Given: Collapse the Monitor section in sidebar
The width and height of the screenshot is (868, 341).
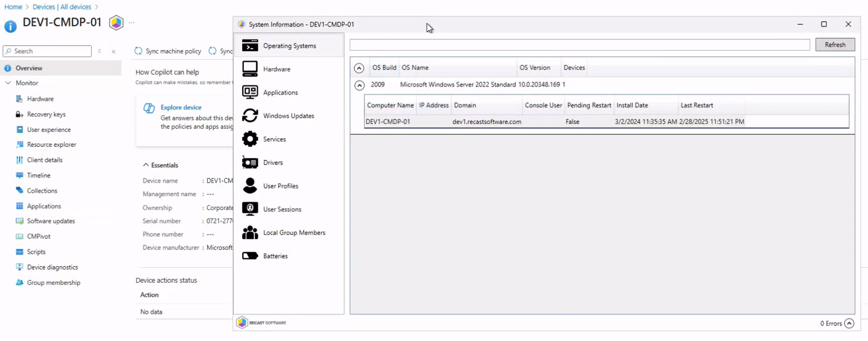Looking at the screenshot, I should coord(8,83).
